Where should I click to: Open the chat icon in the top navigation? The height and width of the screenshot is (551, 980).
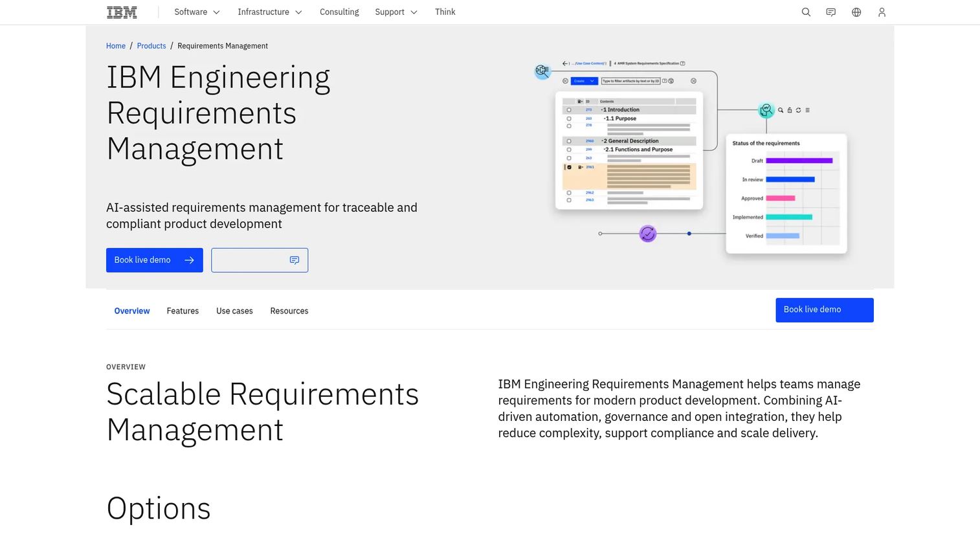point(831,12)
